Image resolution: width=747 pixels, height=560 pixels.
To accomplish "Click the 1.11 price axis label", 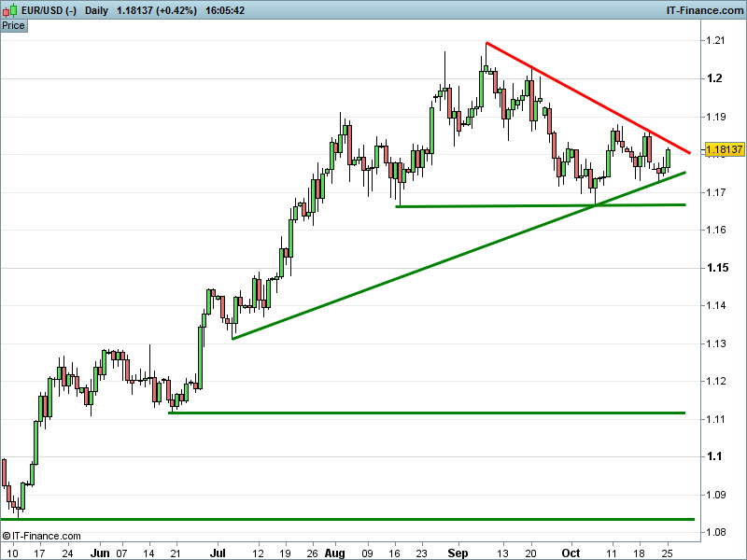I will [x=715, y=419].
